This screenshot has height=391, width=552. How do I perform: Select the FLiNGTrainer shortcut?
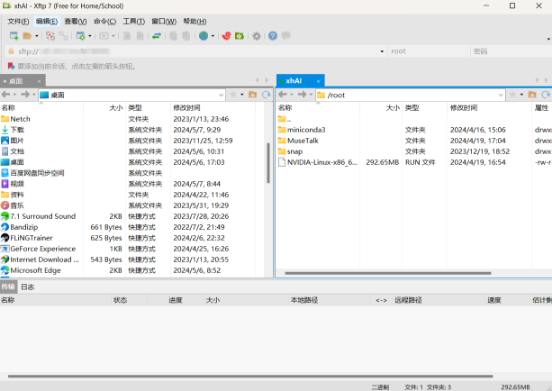27,238
